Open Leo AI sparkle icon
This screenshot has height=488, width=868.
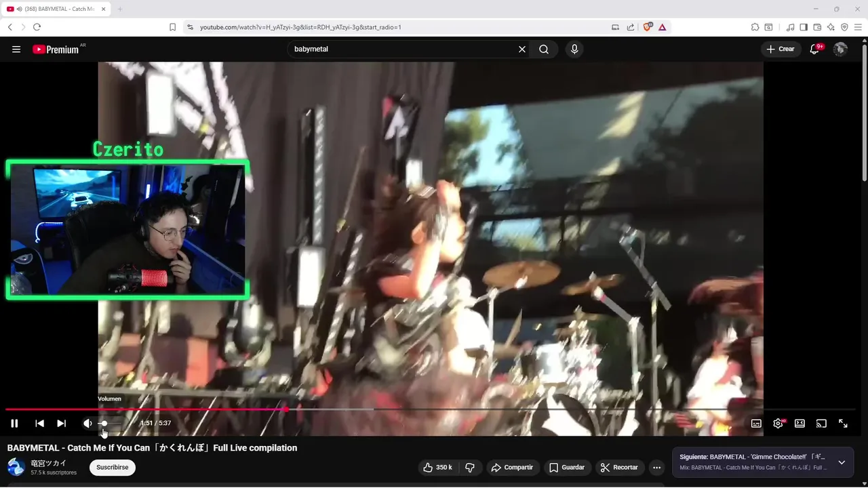tap(831, 27)
